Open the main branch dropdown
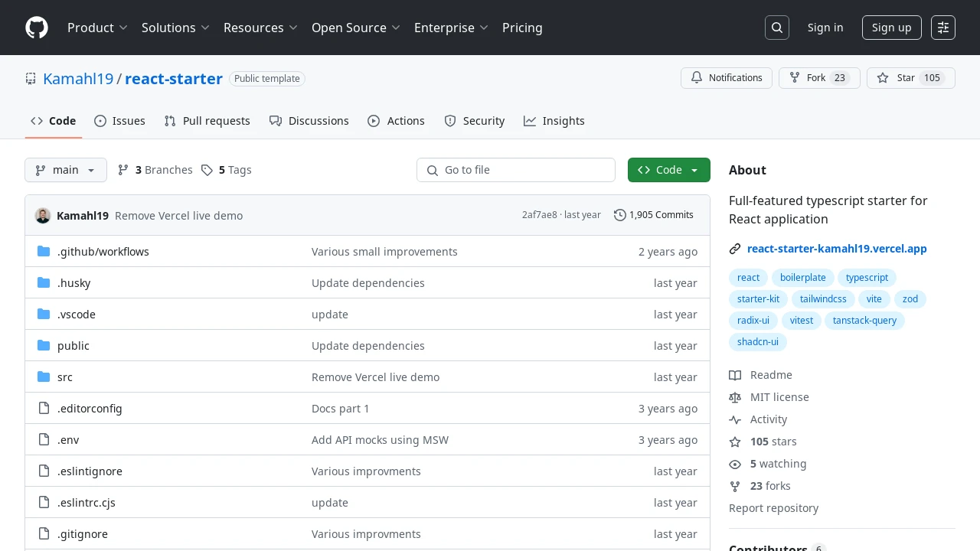 click(x=66, y=170)
